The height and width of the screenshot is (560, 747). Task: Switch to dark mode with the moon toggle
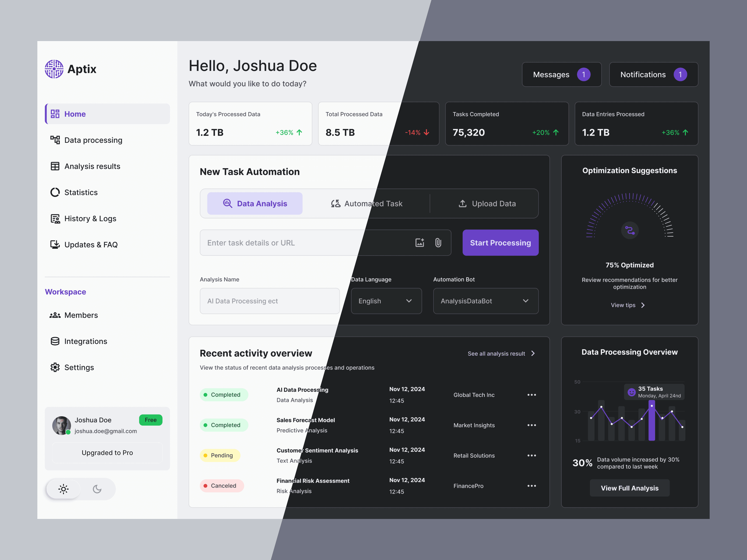tap(97, 489)
